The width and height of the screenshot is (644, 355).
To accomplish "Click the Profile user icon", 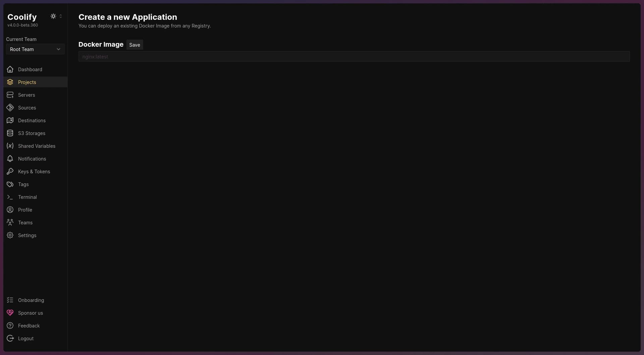I will point(10,210).
